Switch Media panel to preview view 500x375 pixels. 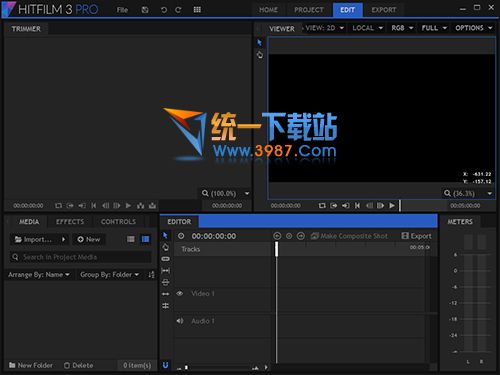[146, 239]
